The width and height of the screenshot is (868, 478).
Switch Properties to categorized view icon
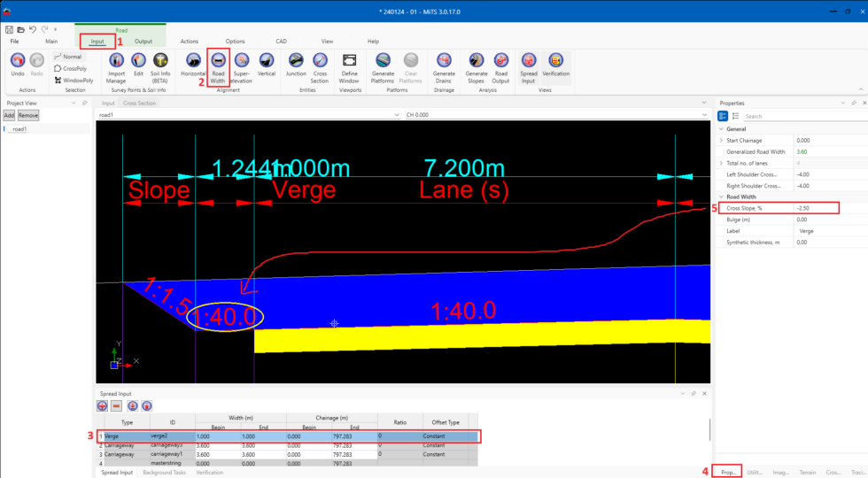723,116
